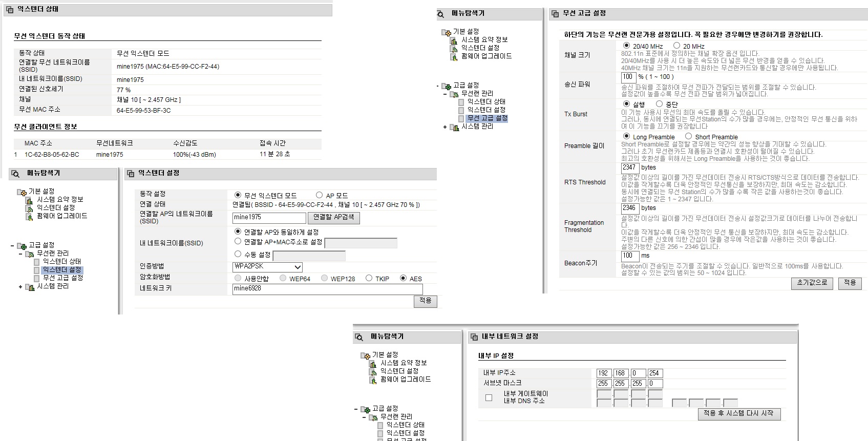Choose the 20 MHz channel width option
868x441 pixels.
click(x=676, y=46)
